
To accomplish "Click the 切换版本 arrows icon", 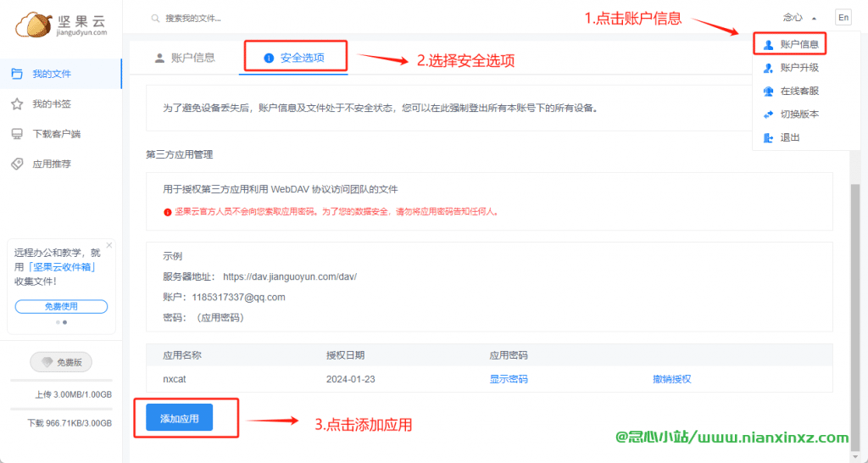I will 768,114.
